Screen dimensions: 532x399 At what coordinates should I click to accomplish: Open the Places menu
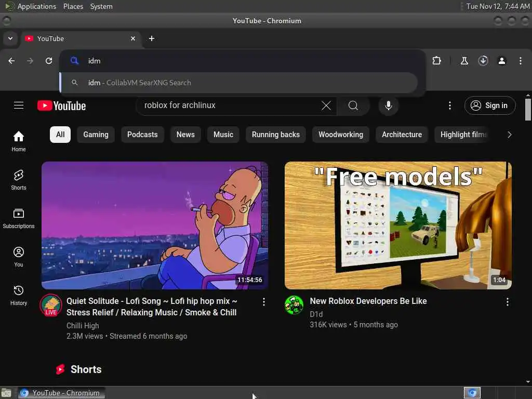coord(73,6)
